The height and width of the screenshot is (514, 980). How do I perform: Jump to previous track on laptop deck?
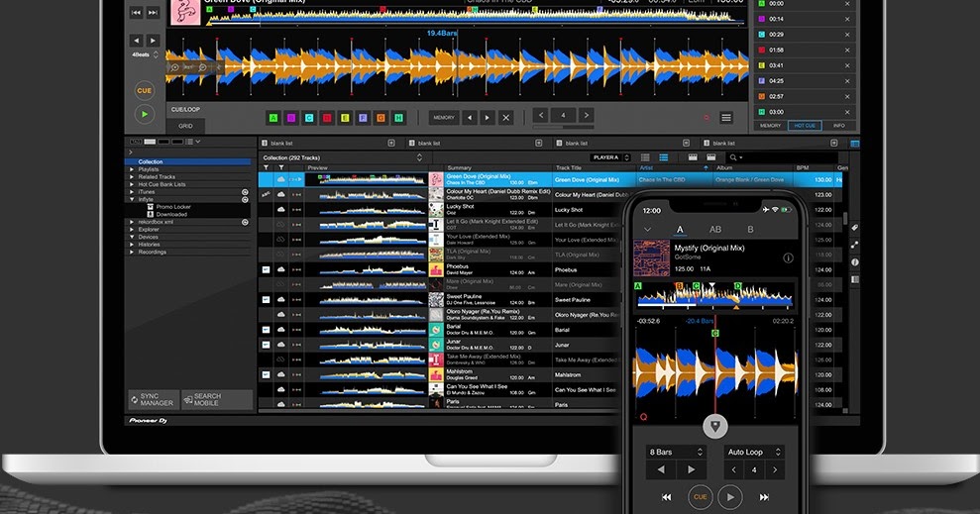(x=137, y=12)
